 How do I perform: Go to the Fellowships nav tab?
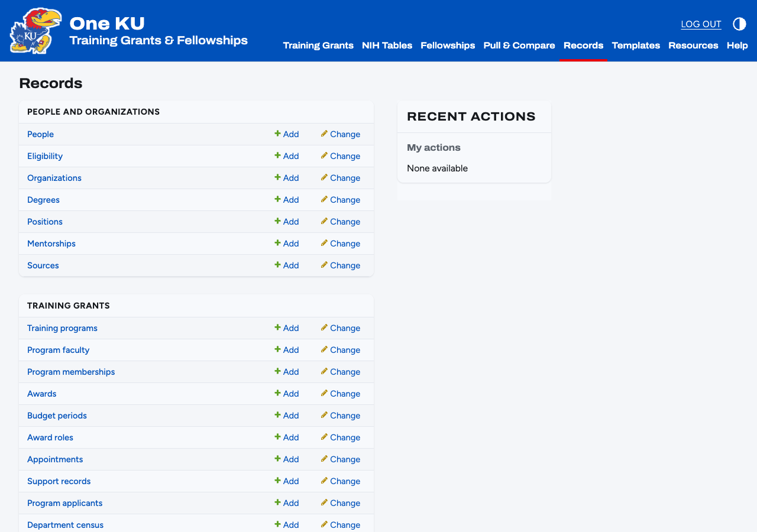click(x=448, y=46)
